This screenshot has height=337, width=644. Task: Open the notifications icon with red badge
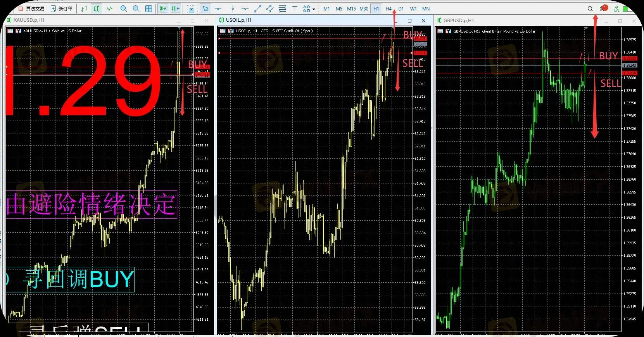pos(603,9)
